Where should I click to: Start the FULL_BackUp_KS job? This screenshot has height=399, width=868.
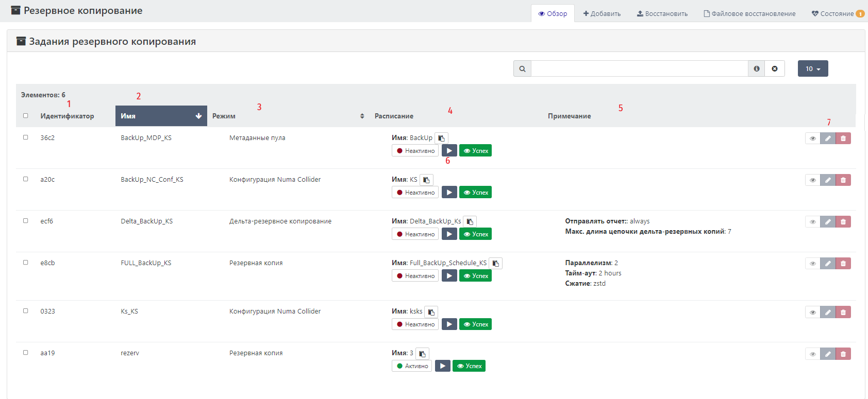click(x=449, y=276)
